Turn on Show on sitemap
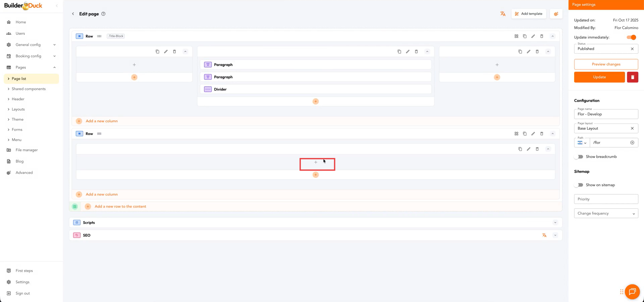 579,185
